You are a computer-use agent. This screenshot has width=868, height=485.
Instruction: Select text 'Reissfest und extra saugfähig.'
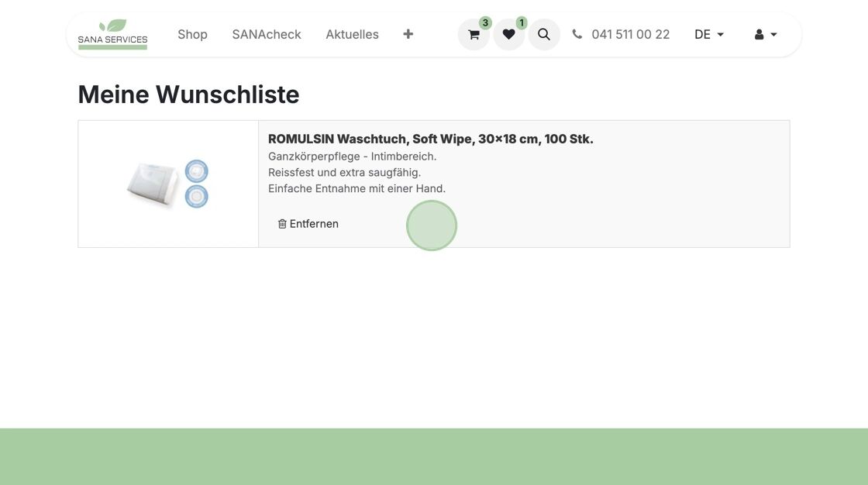(x=344, y=172)
